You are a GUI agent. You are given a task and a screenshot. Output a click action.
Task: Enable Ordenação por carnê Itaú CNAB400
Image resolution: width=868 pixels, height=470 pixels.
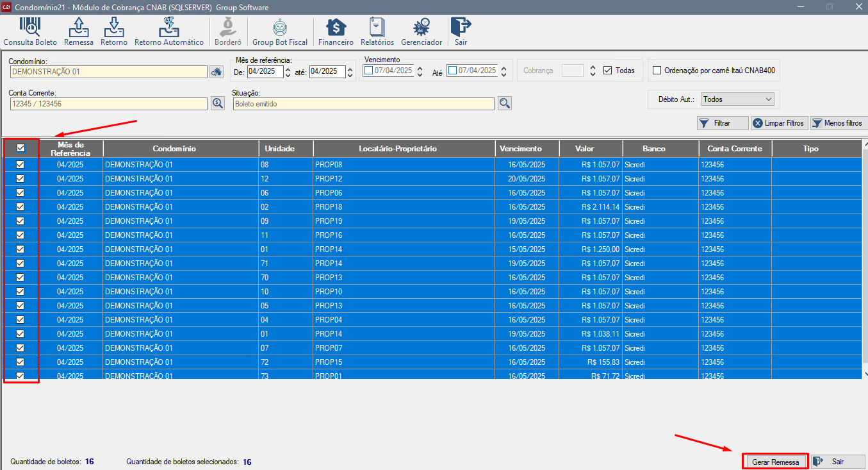[657, 71]
